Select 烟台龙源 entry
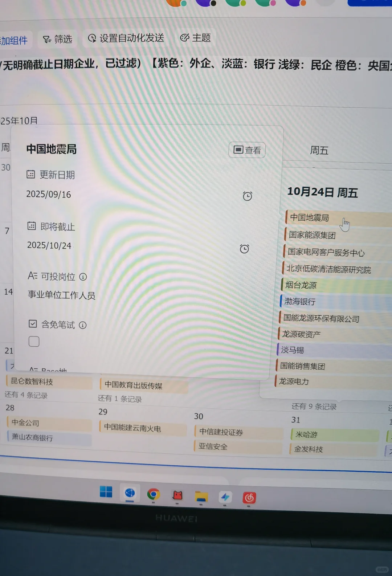Screen dimensions: 392x576 [336, 285]
